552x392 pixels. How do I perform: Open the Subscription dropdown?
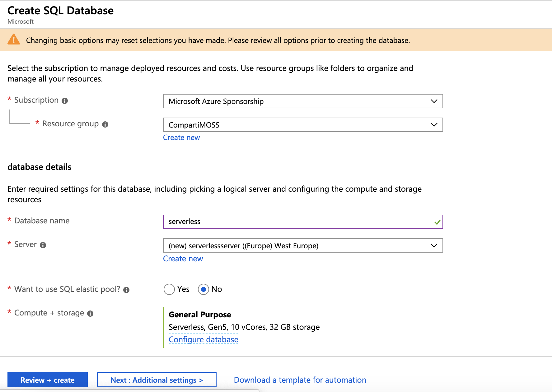(x=434, y=101)
